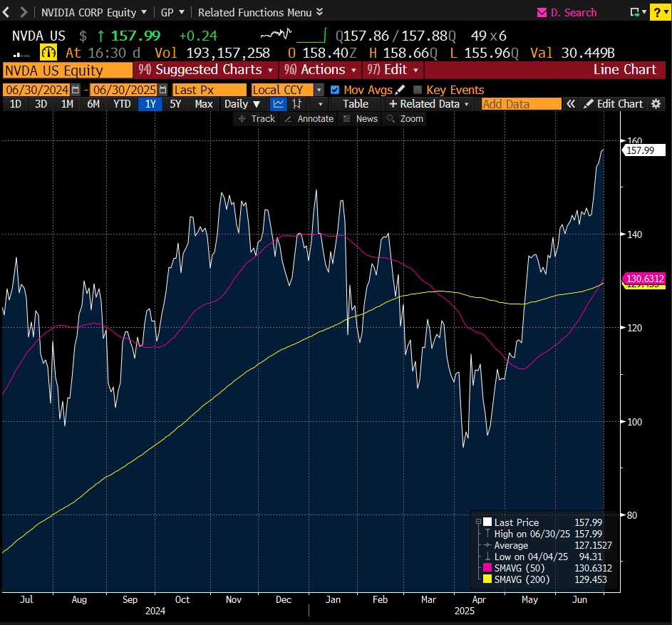
Task: Click the magenta SMAVG (50) color swatch
Action: tap(487, 567)
